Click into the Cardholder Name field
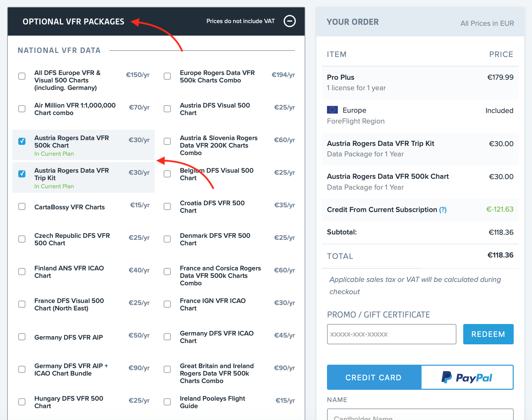The height and width of the screenshot is (420, 532). point(420,416)
